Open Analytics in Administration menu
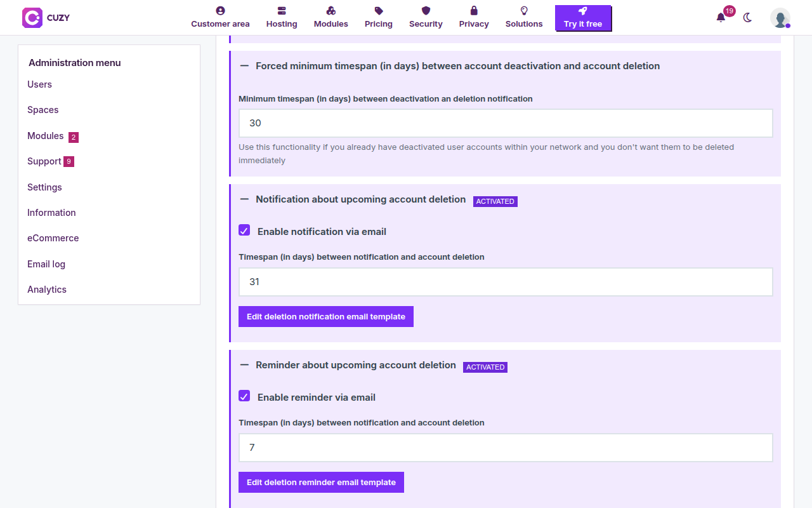 coord(47,290)
